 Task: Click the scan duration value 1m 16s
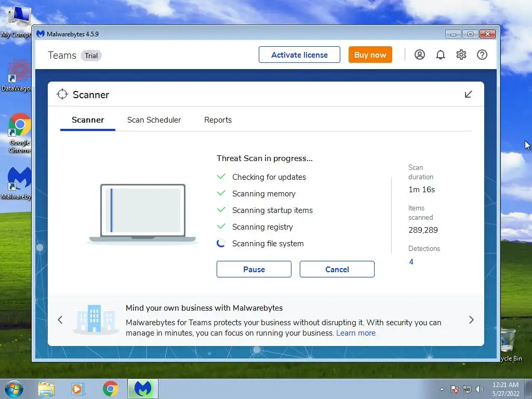coord(422,189)
